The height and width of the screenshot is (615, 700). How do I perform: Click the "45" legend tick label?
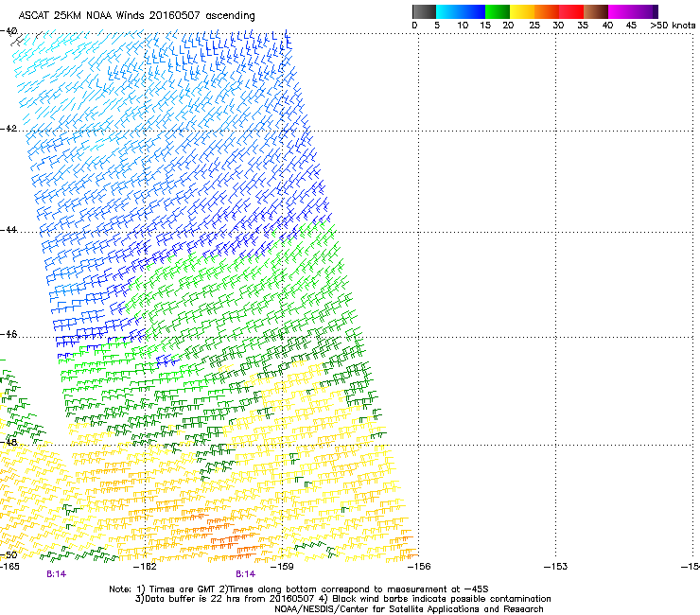tap(631, 26)
